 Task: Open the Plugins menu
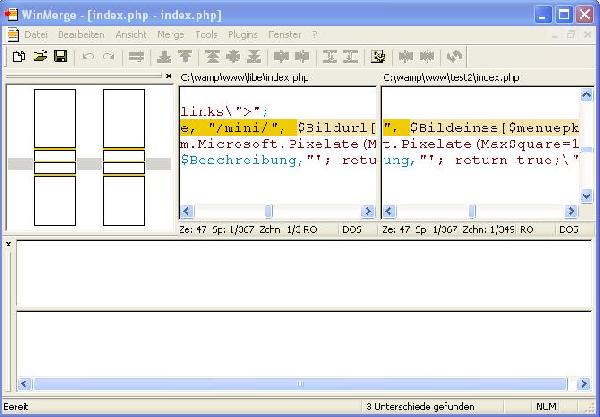pyautogui.click(x=243, y=35)
